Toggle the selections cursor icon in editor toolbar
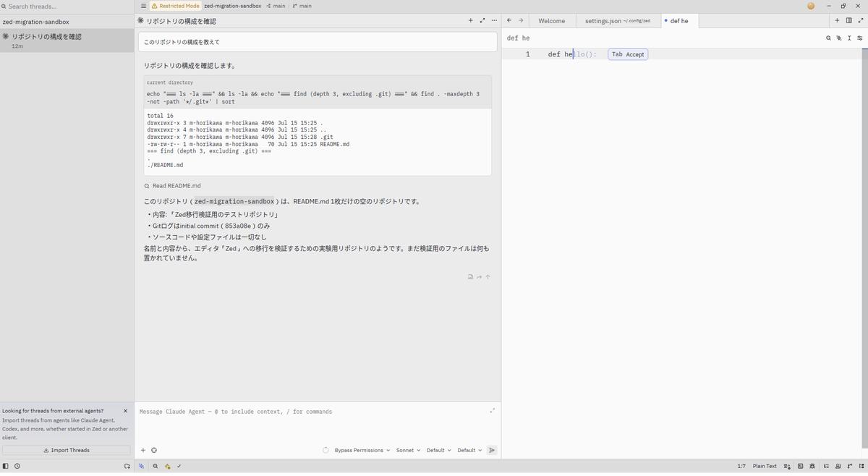The image size is (868, 476). coord(849,38)
